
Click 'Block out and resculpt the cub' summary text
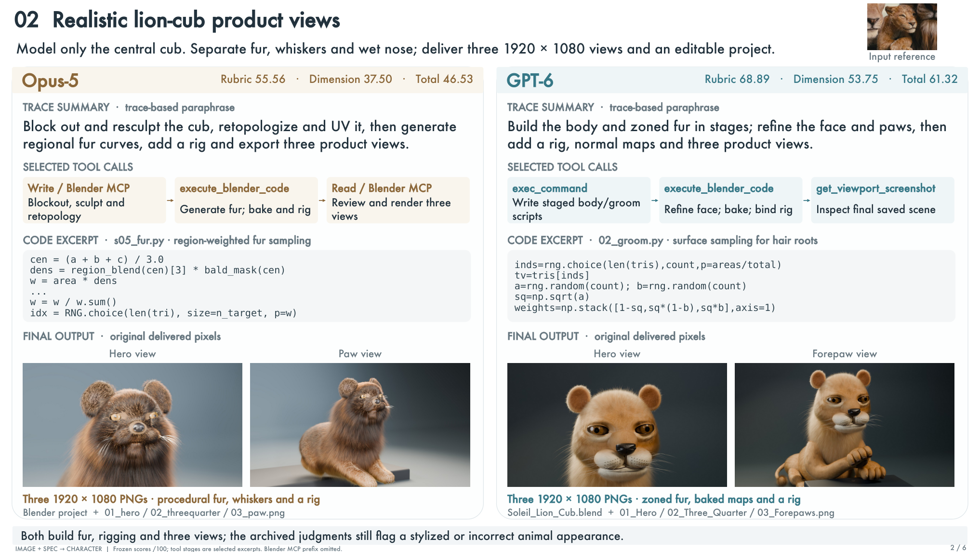click(x=239, y=135)
